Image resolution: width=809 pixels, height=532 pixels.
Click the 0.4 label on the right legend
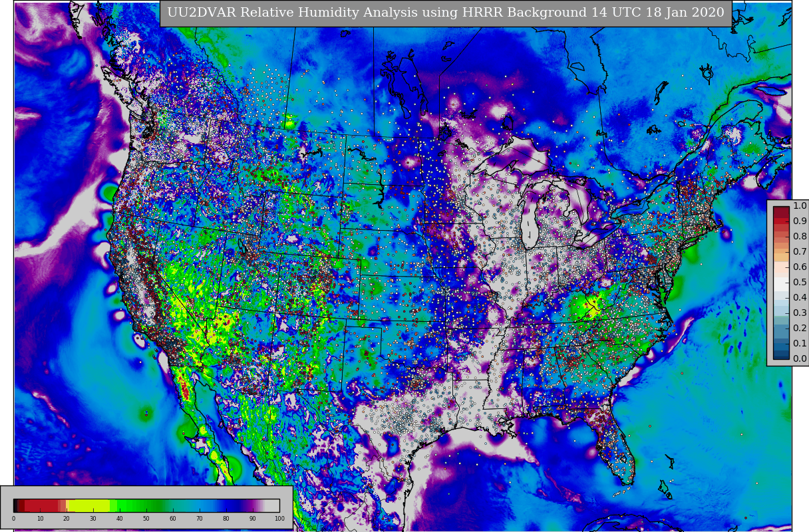(x=800, y=297)
